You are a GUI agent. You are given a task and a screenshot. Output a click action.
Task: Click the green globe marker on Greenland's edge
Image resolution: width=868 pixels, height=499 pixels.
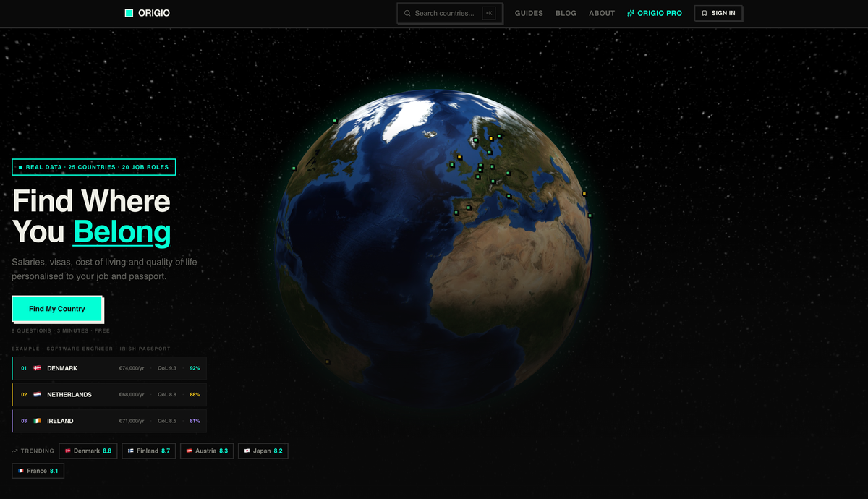tap(335, 121)
